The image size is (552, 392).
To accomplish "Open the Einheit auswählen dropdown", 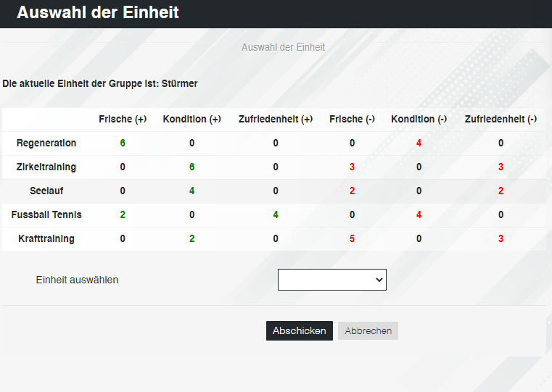I will pos(332,280).
